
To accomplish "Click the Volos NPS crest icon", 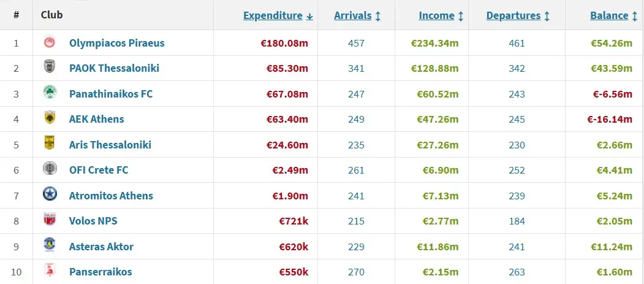I will (x=50, y=221).
